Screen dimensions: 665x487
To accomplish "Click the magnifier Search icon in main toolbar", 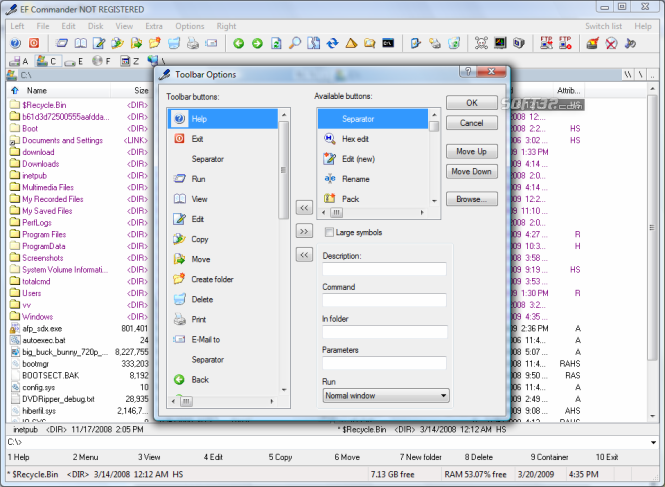I will tap(295, 43).
